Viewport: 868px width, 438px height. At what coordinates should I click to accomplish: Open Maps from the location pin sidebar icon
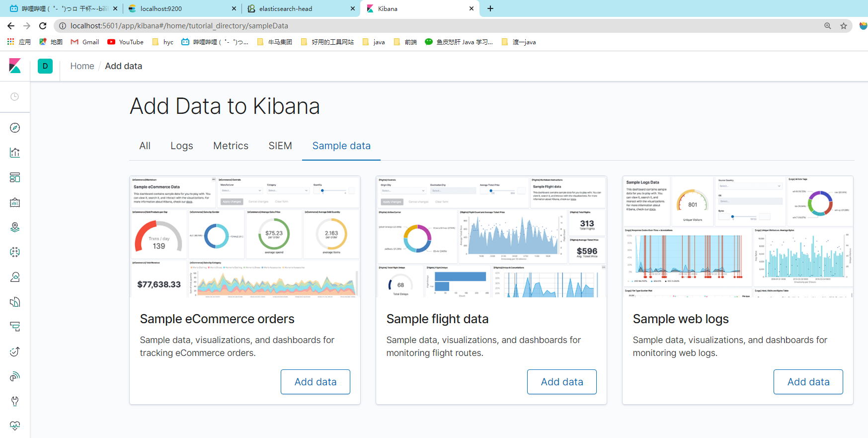15,227
